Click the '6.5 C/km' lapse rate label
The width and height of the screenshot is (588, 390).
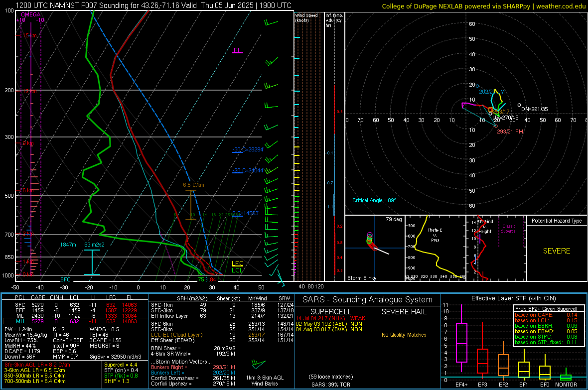pos(193,185)
